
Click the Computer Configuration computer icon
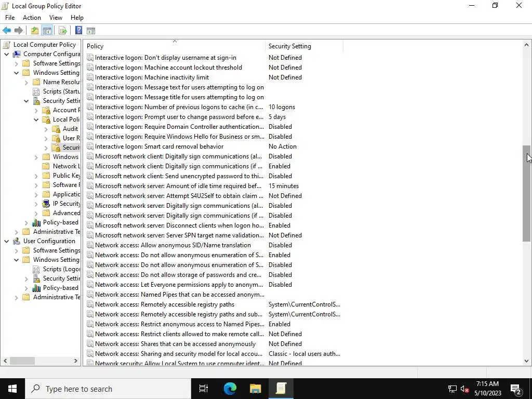tap(16, 54)
